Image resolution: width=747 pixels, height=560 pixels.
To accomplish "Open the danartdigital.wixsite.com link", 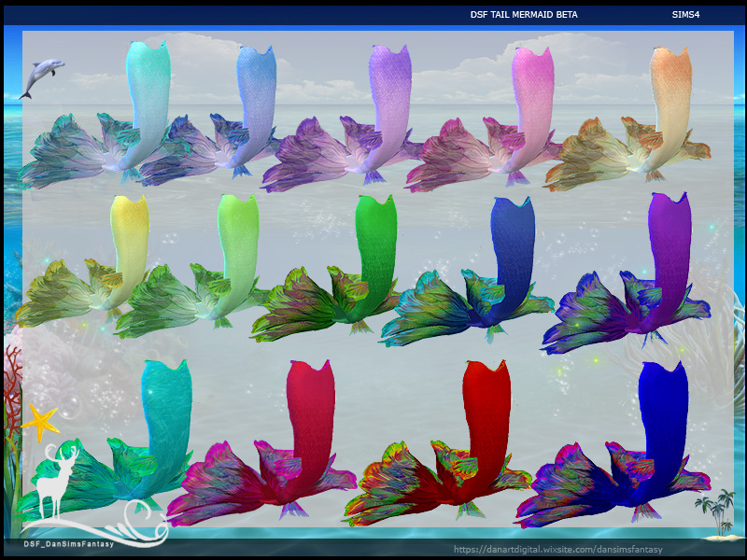I will 557,550.
